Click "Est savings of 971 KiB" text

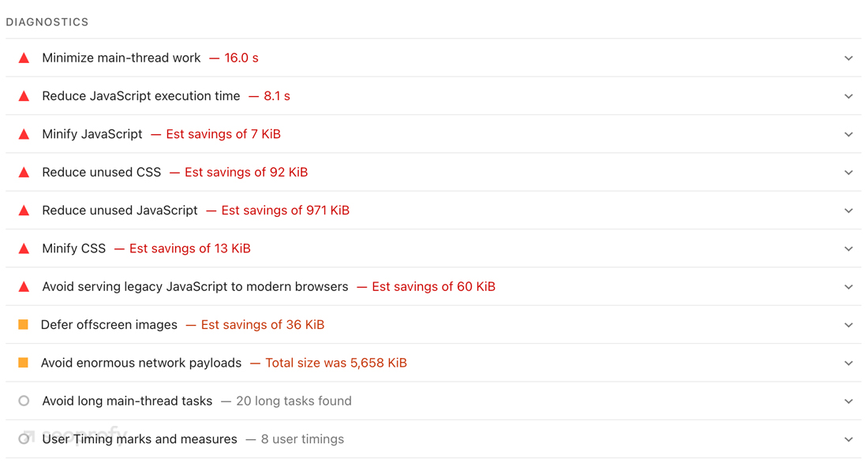point(285,211)
